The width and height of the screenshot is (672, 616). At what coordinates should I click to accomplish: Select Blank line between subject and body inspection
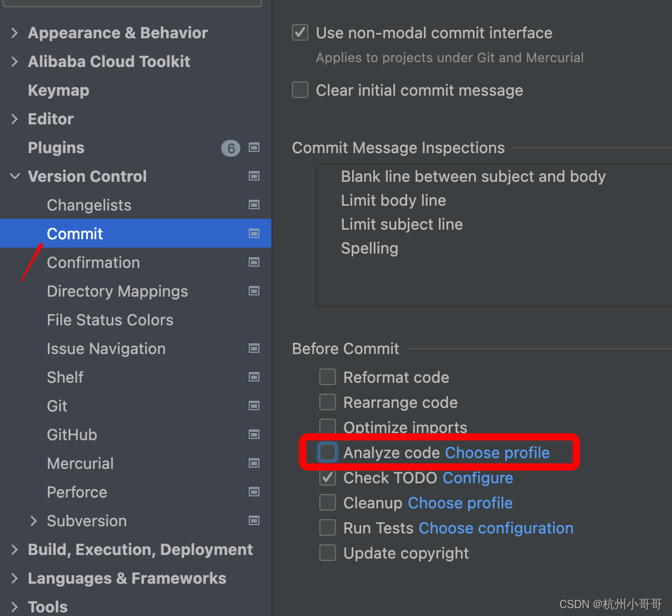click(x=473, y=176)
